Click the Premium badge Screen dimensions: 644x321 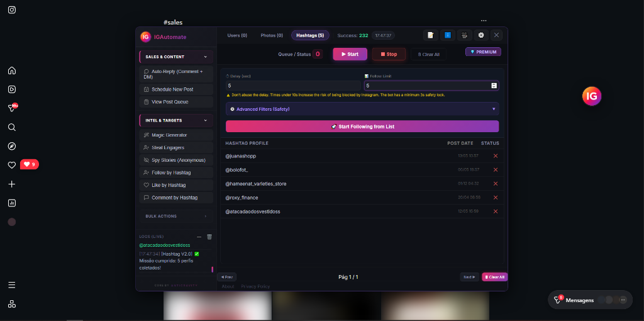pos(483,52)
